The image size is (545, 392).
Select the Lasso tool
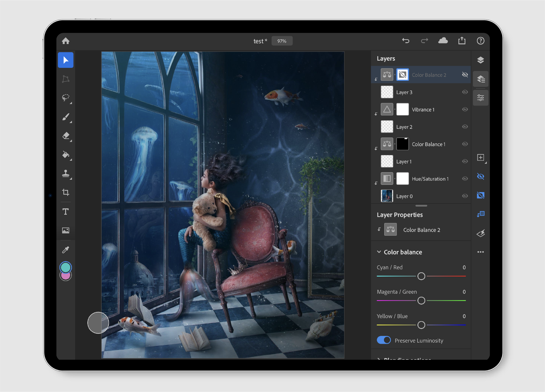coord(65,98)
